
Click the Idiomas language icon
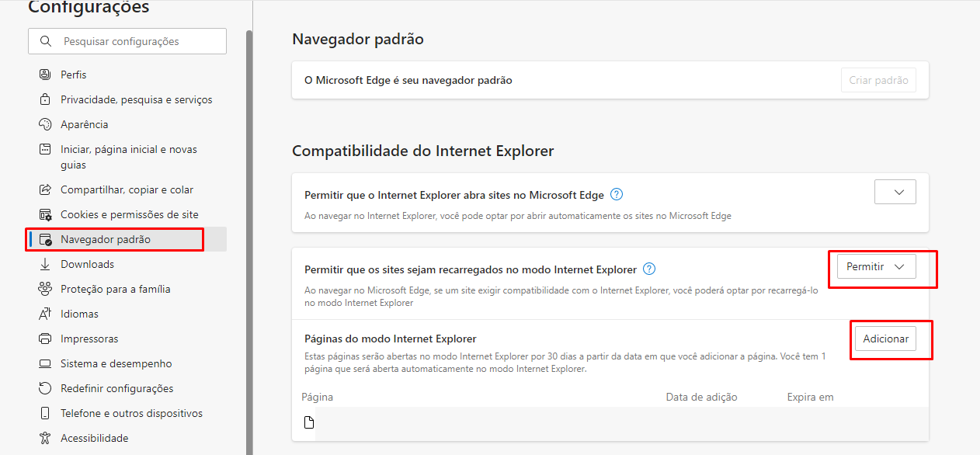[x=45, y=314]
